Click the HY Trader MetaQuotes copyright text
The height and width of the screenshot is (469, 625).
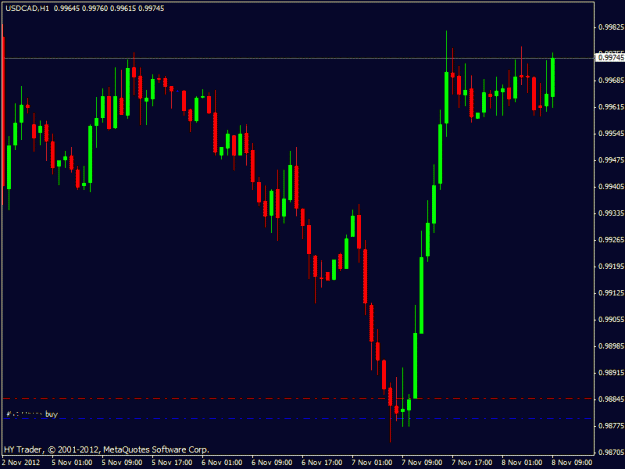[106, 450]
